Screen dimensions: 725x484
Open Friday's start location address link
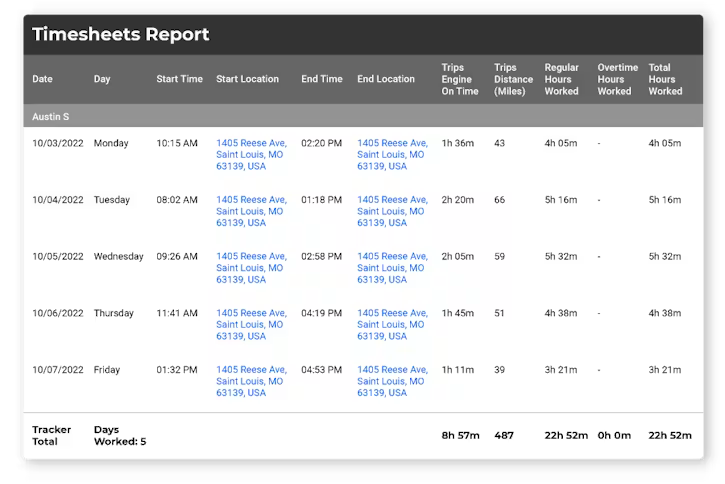pos(251,381)
